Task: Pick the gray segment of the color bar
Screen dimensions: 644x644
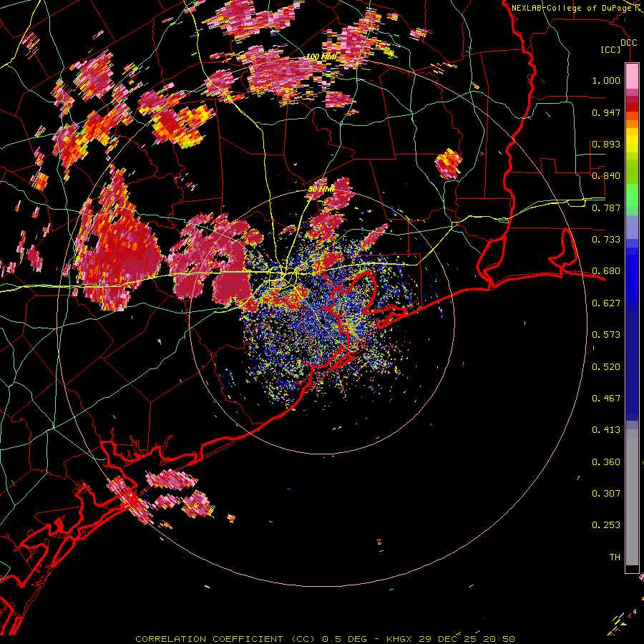Action: point(632,497)
